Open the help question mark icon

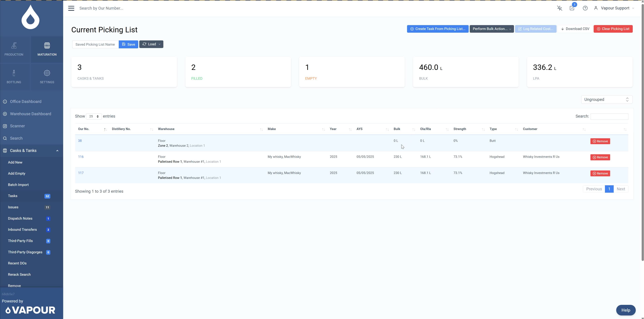point(585,8)
